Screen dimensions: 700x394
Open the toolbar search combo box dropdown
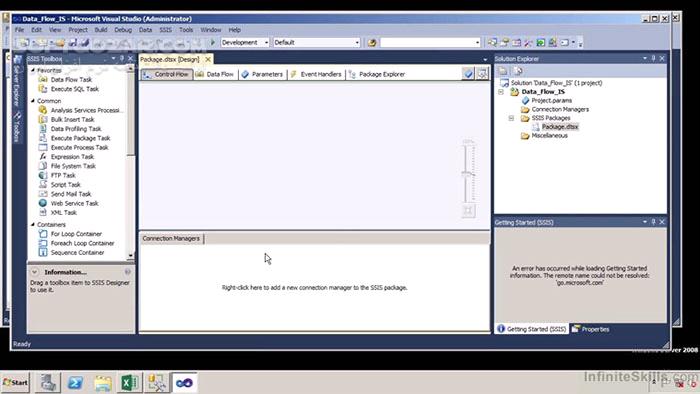click(x=477, y=42)
